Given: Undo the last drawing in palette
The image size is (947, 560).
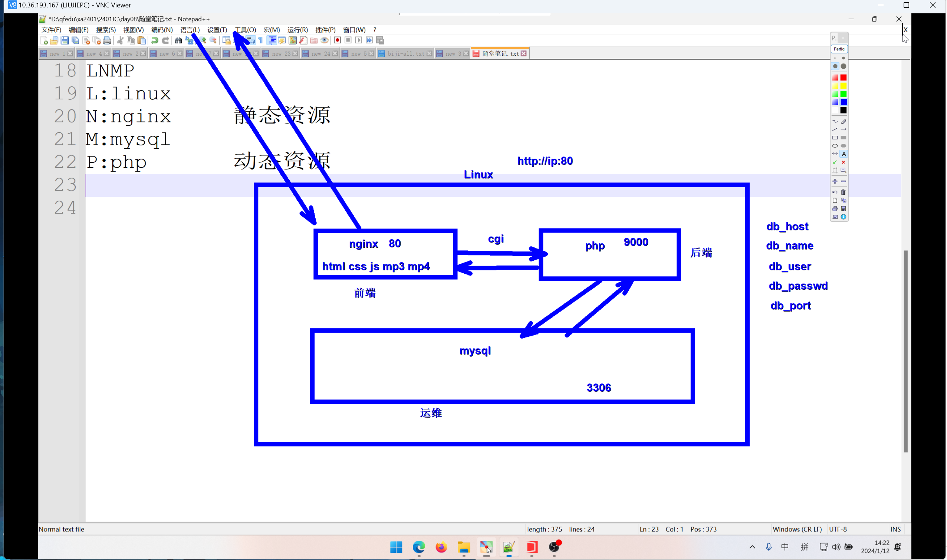Looking at the screenshot, I should pyautogui.click(x=835, y=192).
